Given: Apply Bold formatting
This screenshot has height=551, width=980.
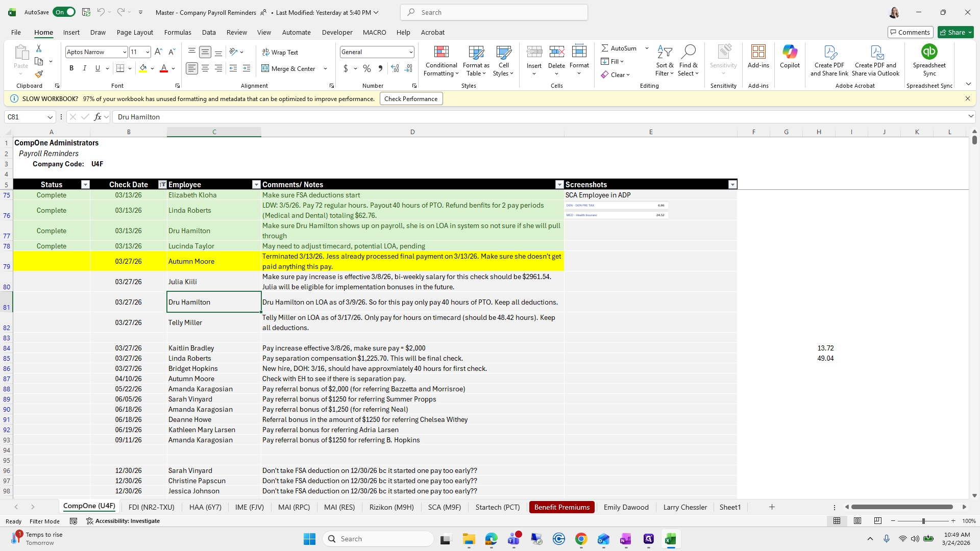Looking at the screenshot, I should [71, 68].
